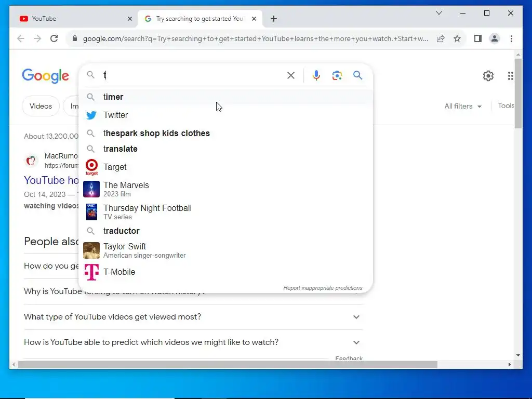The image size is (532, 399).
Task: Click the search icon left of query
Action: coord(90,75)
